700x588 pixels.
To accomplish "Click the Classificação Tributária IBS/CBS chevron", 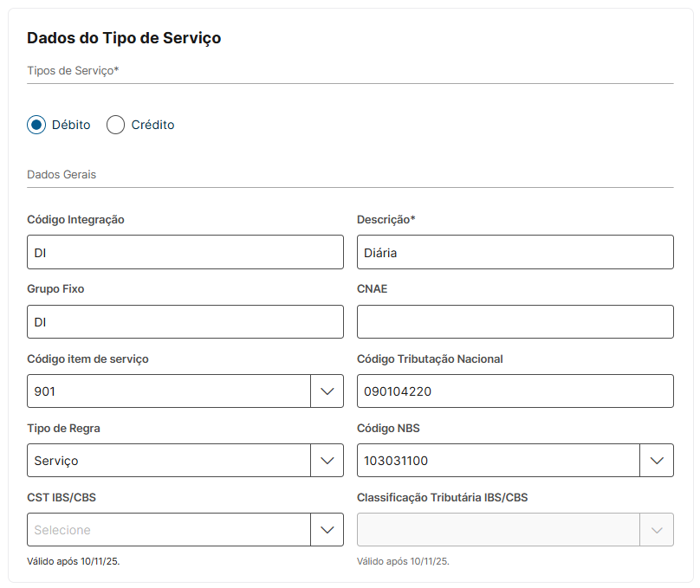I will (657, 529).
